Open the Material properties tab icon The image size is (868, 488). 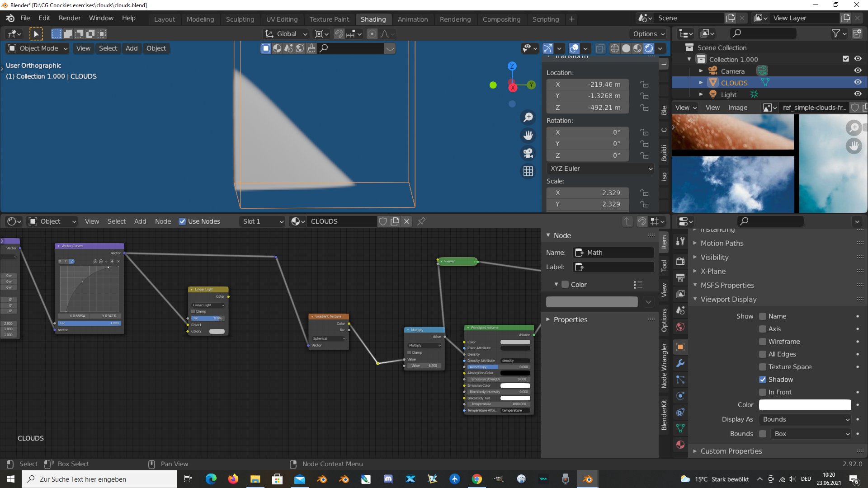tap(680, 445)
